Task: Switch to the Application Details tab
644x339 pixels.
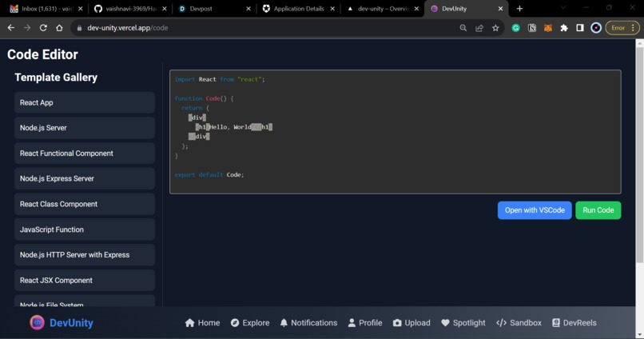Action: click(x=299, y=9)
